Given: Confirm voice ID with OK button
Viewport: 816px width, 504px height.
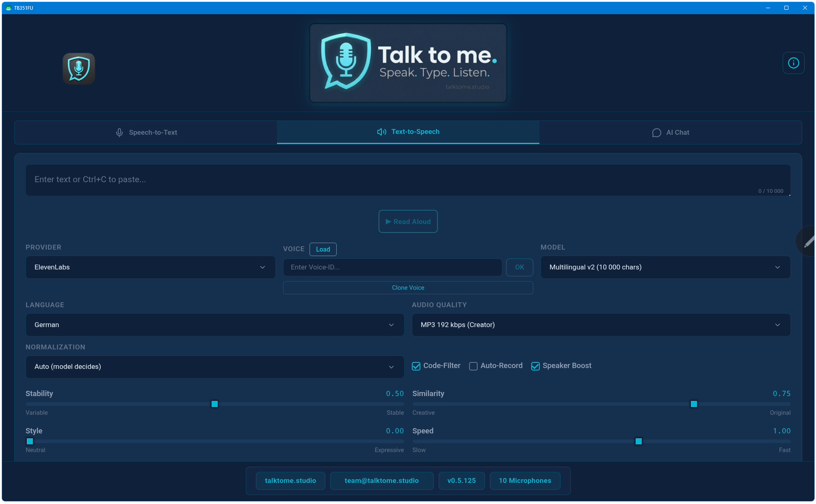Looking at the screenshot, I should [x=519, y=267].
